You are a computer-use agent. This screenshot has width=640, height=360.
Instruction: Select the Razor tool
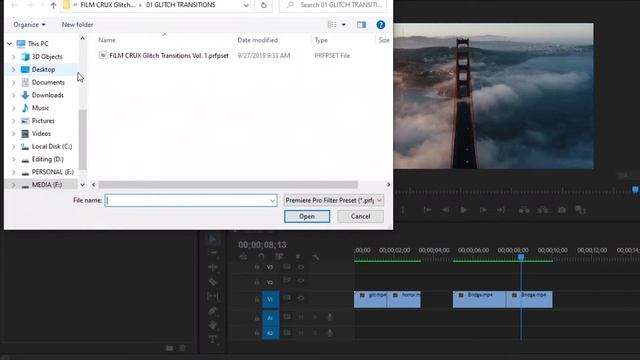click(213, 282)
